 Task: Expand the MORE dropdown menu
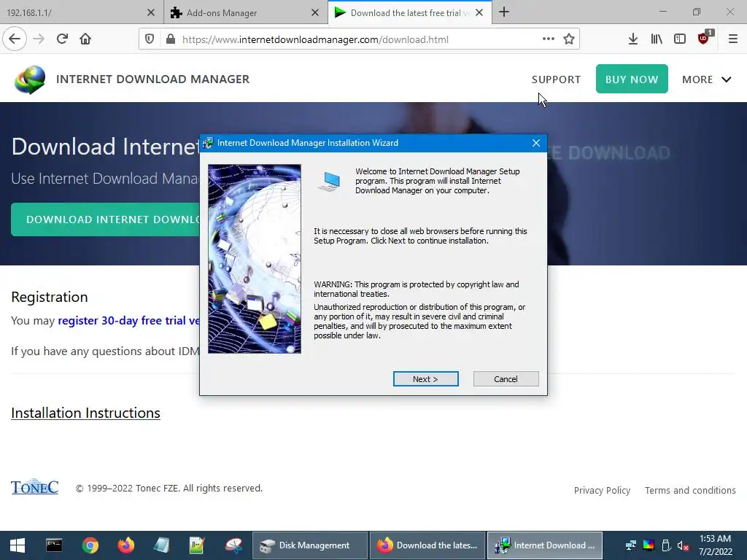click(706, 79)
